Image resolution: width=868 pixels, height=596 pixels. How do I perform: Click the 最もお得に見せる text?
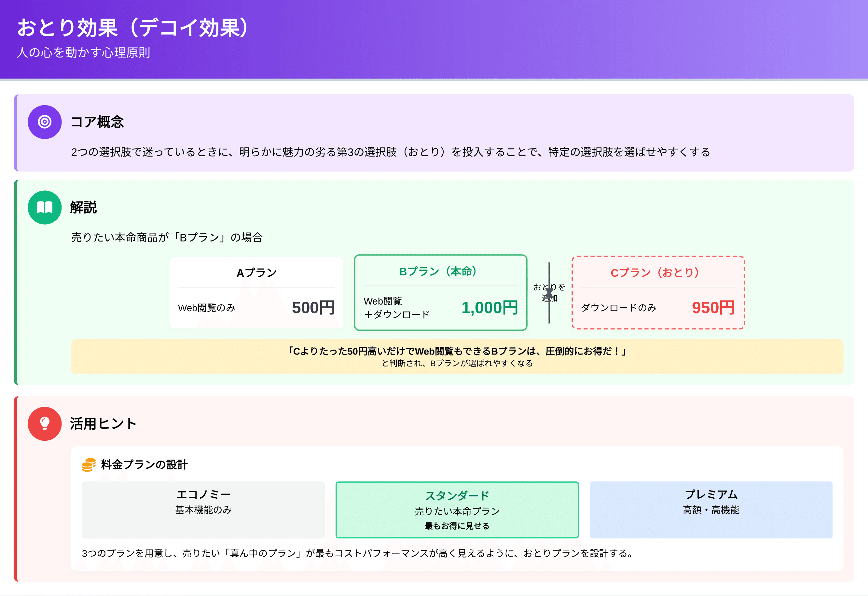click(457, 526)
